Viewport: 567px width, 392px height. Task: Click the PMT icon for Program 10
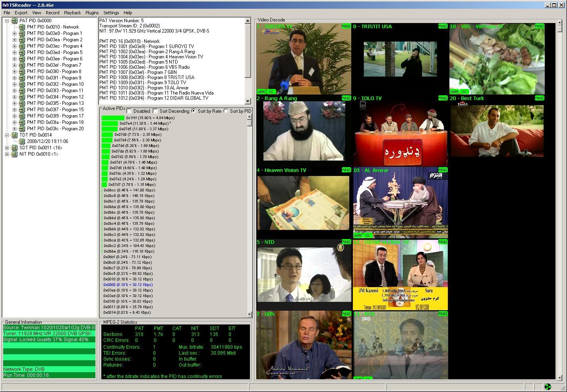pyautogui.click(x=21, y=84)
